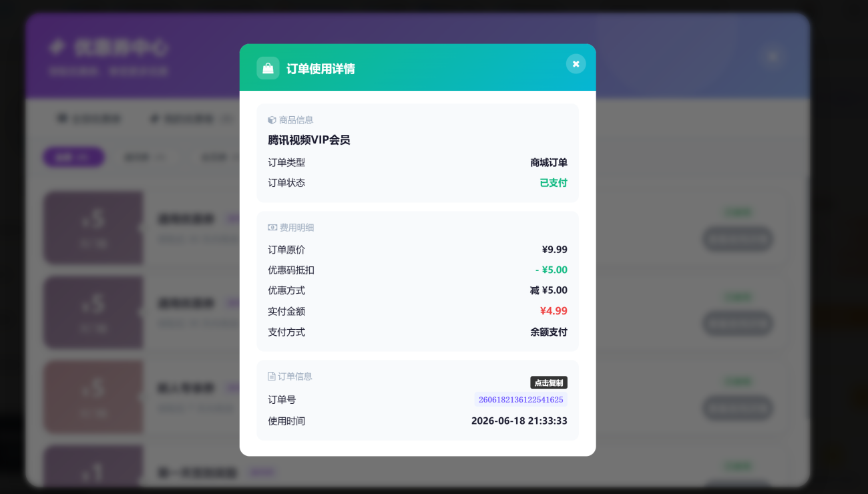Click the document icon beside 订单信息
The height and width of the screenshot is (494, 868).
coord(272,377)
